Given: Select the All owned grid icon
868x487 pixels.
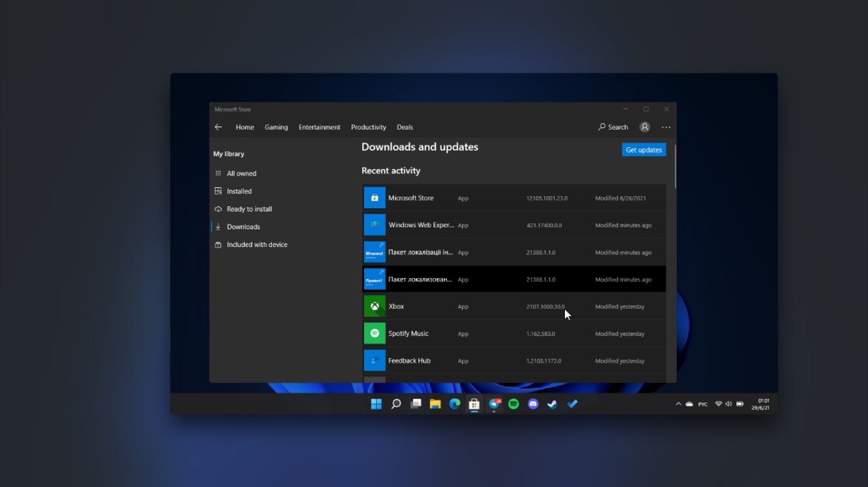Looking at the screenshot, I should [218, 174].
